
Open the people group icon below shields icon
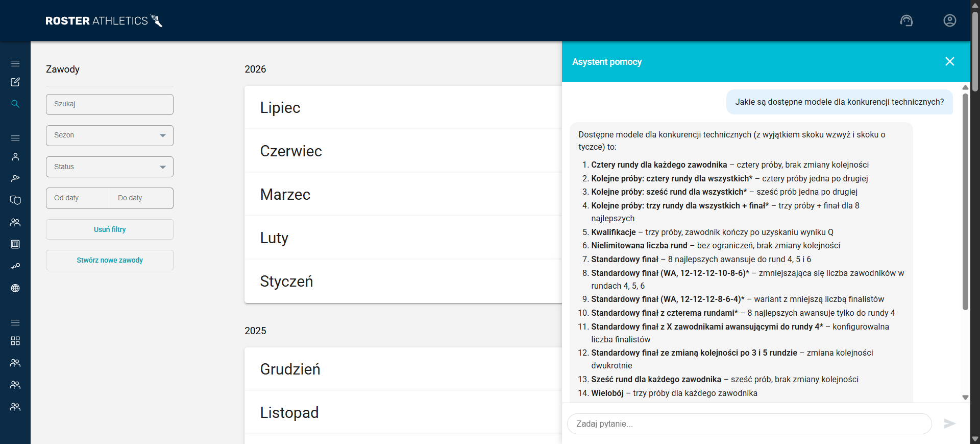click(x=15, y=222)
